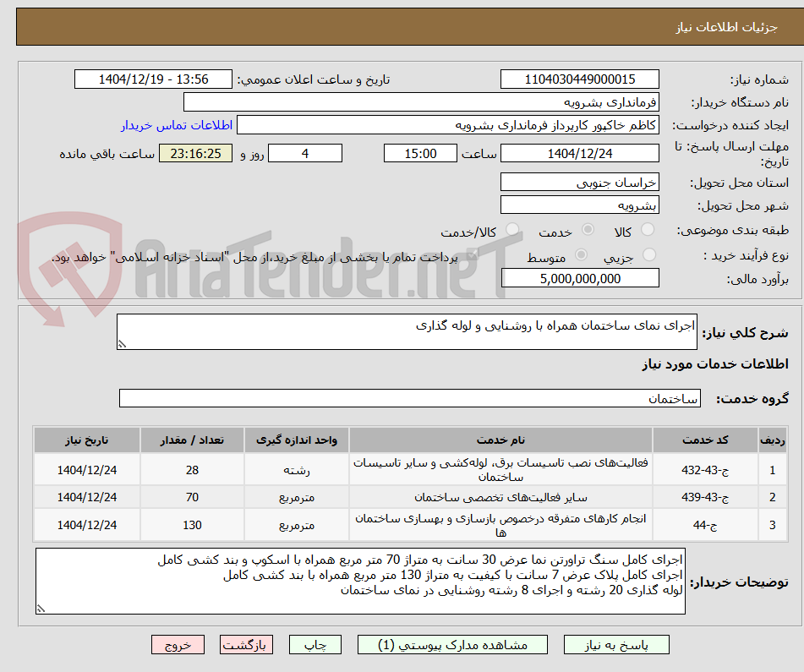
Task: Click the quantity cell 70
Action: tap(192, 497)
